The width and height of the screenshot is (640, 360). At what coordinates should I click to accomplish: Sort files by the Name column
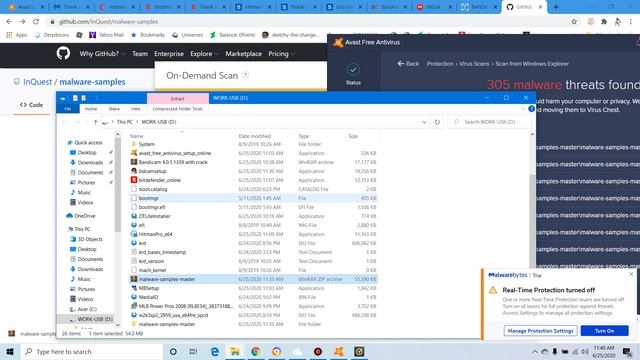point(137,136)
